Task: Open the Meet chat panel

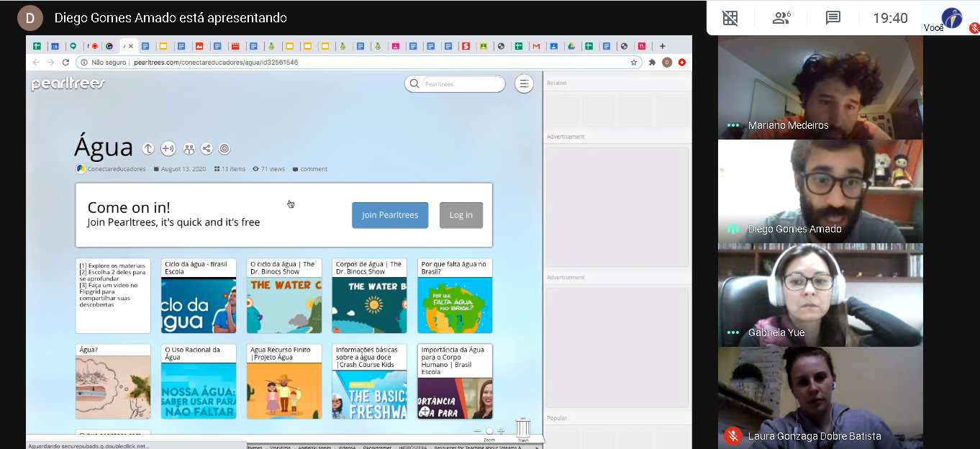Action: point(832,19)
